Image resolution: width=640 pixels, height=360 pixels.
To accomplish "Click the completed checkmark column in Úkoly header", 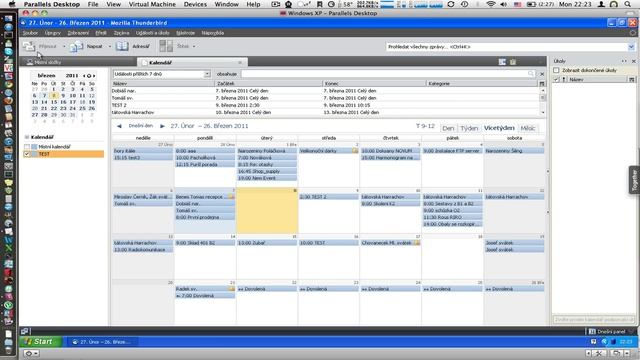I will (556, 80).
